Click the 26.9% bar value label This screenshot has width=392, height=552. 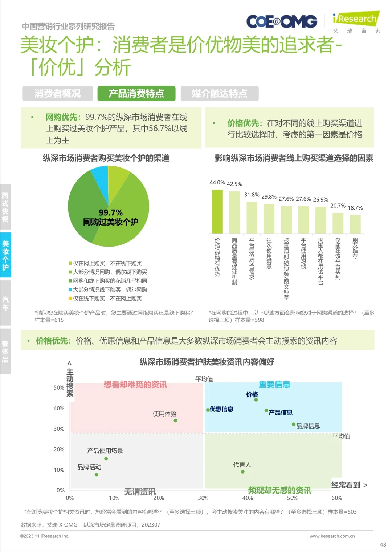click(320, 199)
